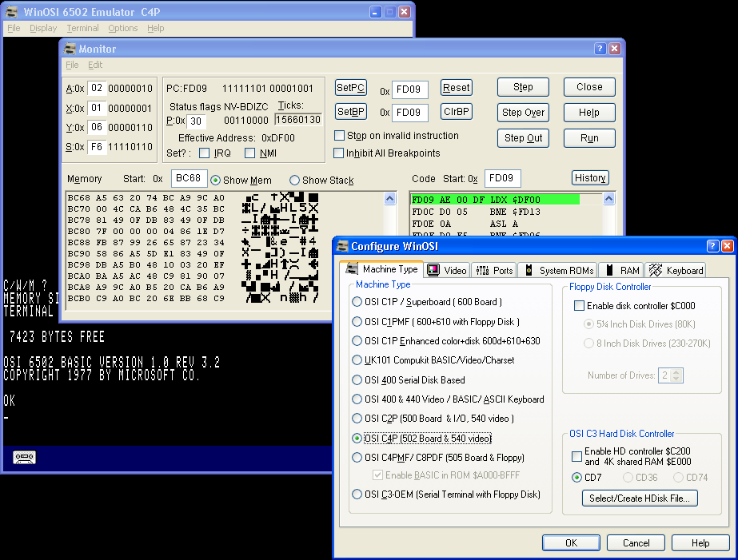This screenshot has height=560, width=738.
Task: Click the SetPC button
Action: 351,87
